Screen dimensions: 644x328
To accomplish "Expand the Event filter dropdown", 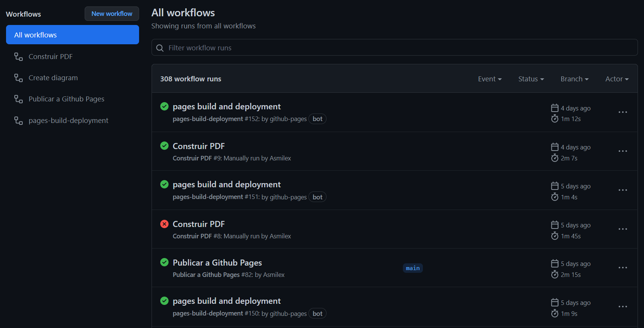I will (x=490, y=79).
